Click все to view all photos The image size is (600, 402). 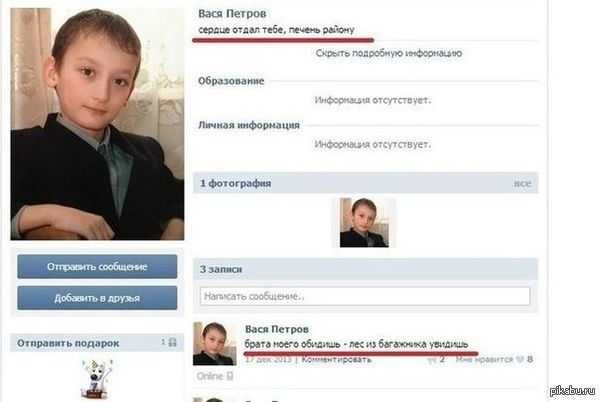coord(523,184)
